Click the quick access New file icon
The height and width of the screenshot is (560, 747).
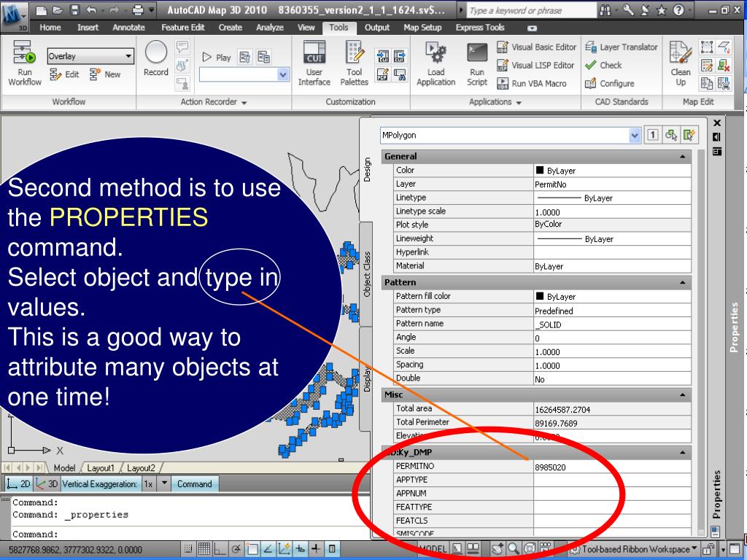[42, 10]
